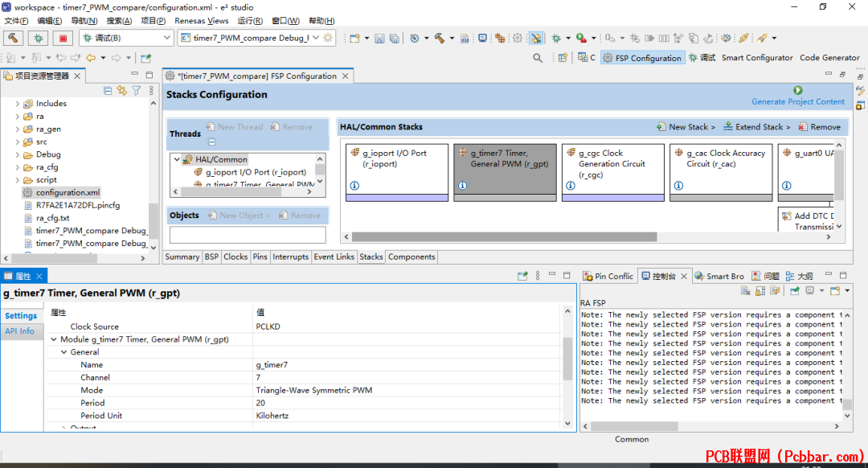This screenshot has height=468, width=868.
Task: Open the 文件(F) menu
Action: tap(16, 20)
